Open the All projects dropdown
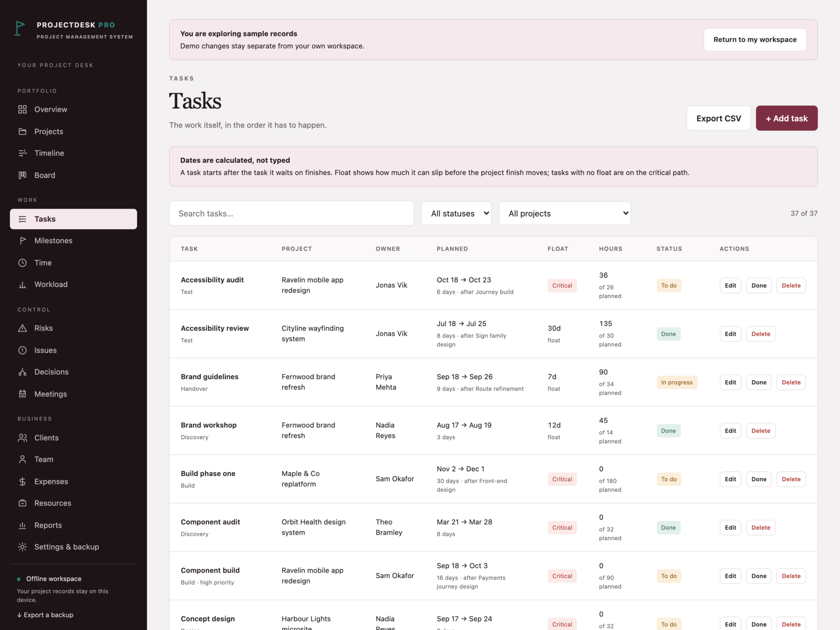Viewport: 840px width, 630px height. 565,213
